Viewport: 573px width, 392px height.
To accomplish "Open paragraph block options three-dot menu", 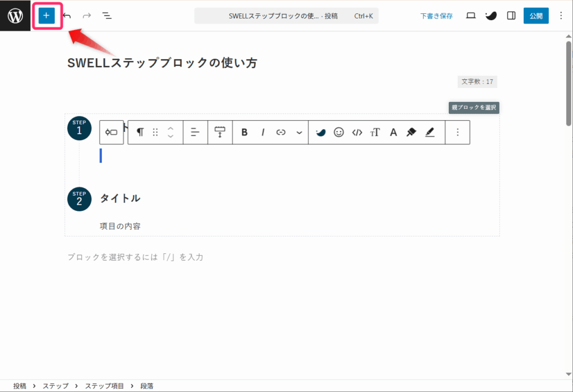I will tap(457, 133).
